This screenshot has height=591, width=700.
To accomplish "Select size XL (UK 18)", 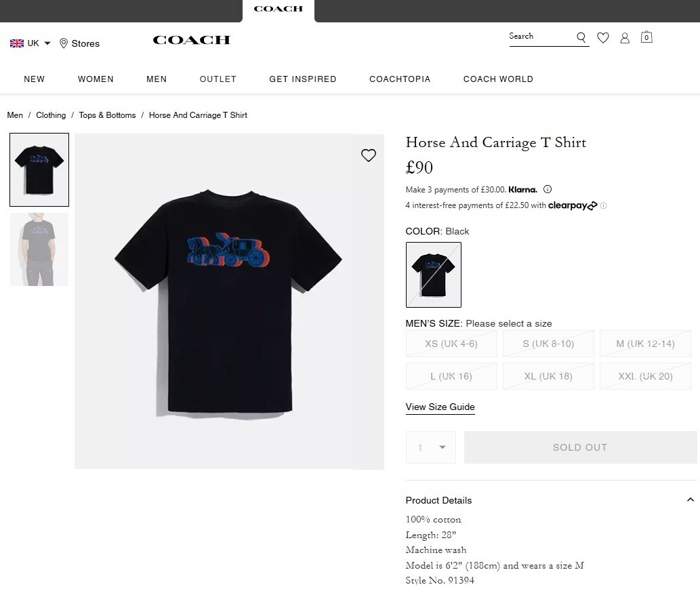I will pos(548,376).
